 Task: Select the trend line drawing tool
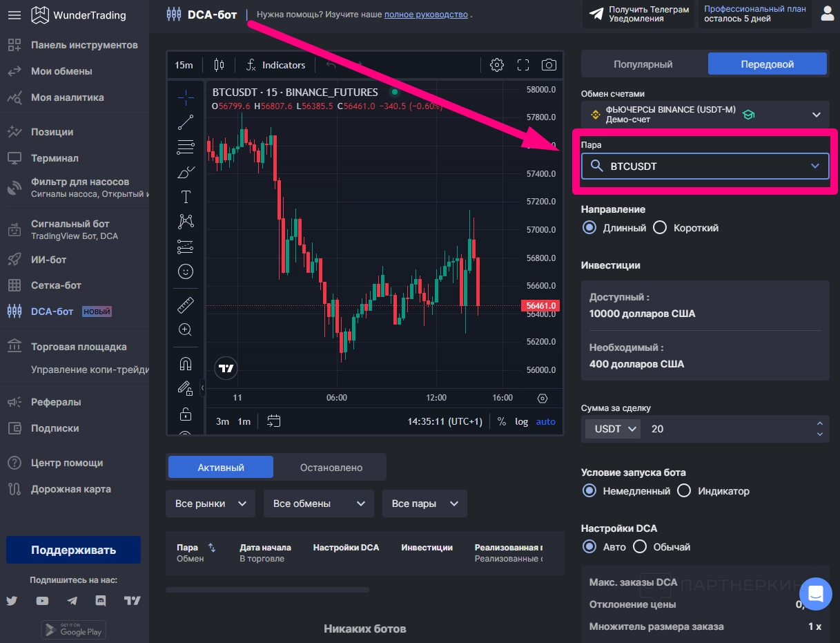186,122
